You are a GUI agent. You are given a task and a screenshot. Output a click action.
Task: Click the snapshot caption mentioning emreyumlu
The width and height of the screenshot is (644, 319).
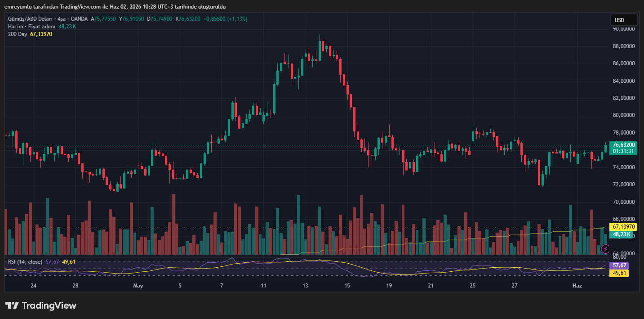point(115,7)
